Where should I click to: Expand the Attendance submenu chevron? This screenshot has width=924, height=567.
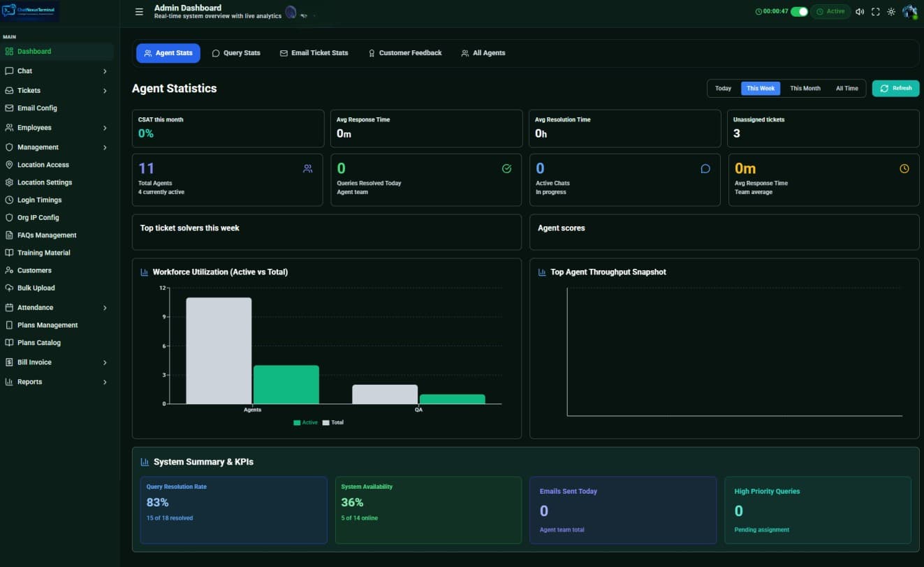tap(105, 308)
